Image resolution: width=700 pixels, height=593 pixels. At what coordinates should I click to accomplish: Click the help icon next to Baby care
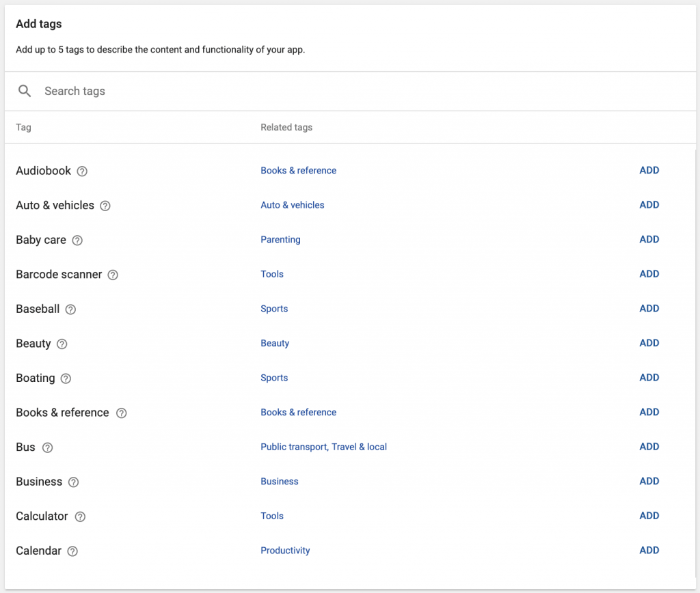(x=77, y=240)
